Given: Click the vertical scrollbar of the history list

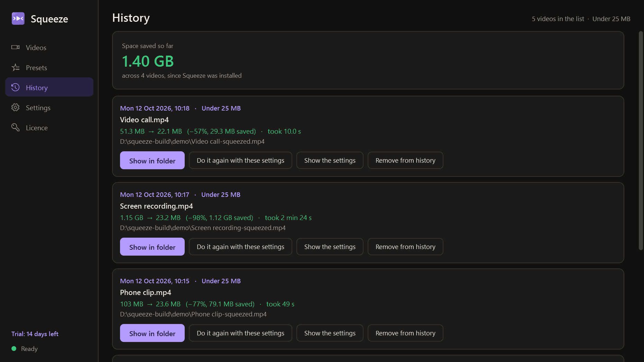Looking at the screenshot, I should click(641, 141).
